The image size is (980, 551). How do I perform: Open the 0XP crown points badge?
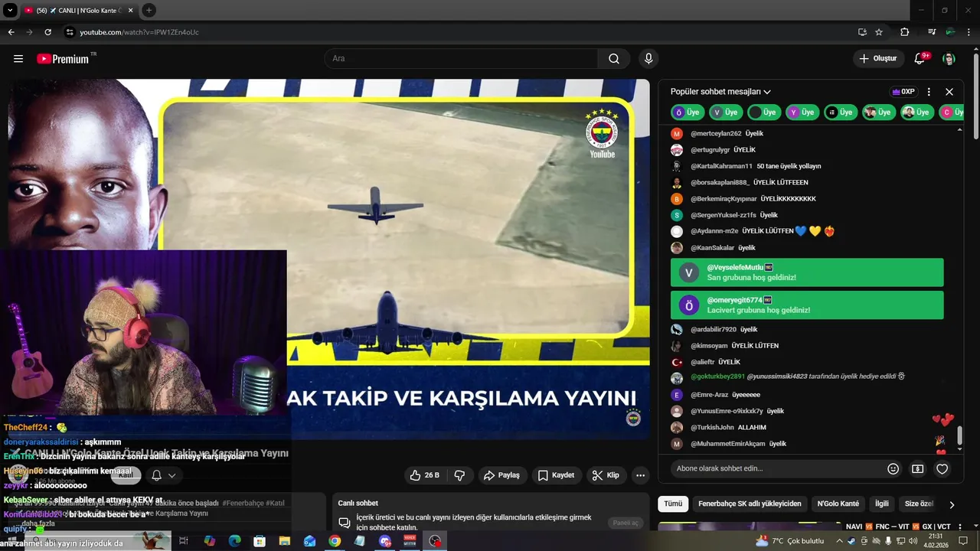click(903, 92)
